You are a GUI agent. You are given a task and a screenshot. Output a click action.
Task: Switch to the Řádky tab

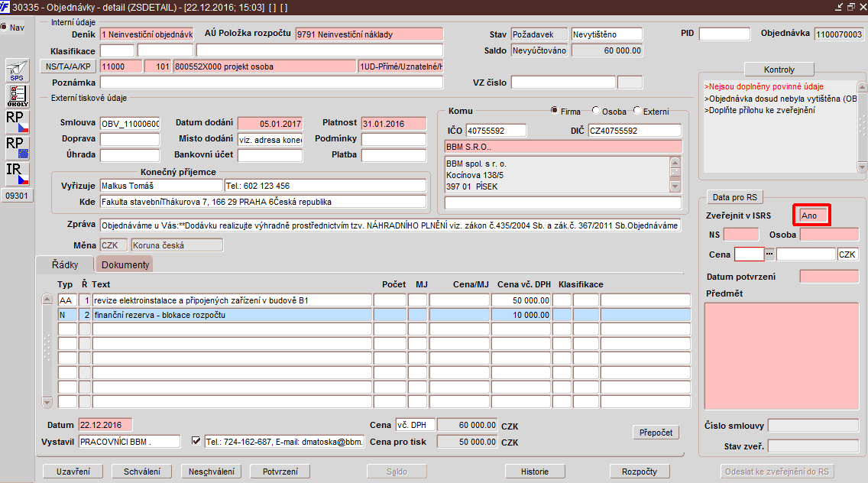click(65, 264)
